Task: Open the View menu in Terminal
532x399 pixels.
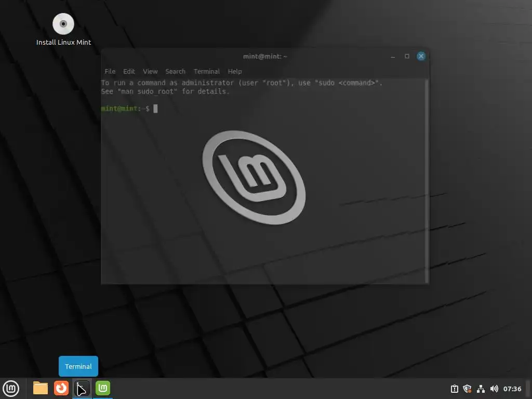Action: pyautogui.click(x=150, y=71)
